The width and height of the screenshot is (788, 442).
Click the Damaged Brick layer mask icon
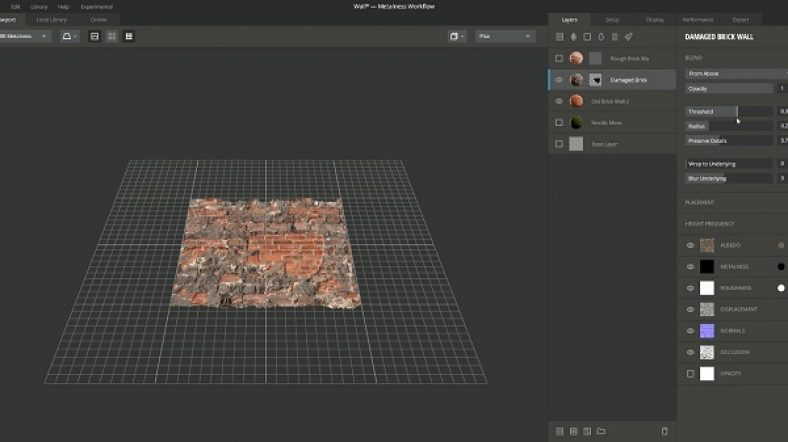(x=595, y=80)
